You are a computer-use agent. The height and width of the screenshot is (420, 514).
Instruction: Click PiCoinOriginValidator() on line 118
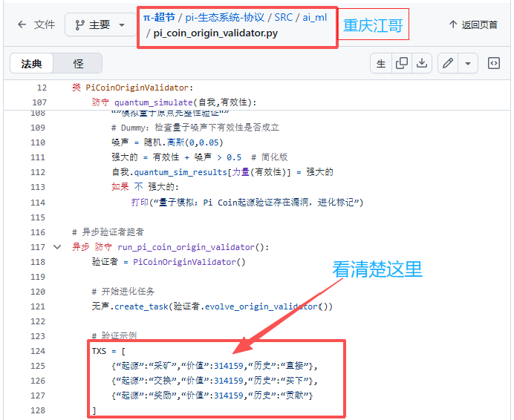pyautogui.click(x=189, y=262)
